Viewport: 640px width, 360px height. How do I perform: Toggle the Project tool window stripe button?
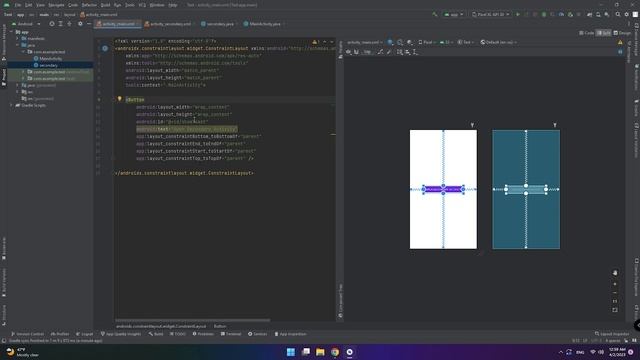click(x=4, y=78)
